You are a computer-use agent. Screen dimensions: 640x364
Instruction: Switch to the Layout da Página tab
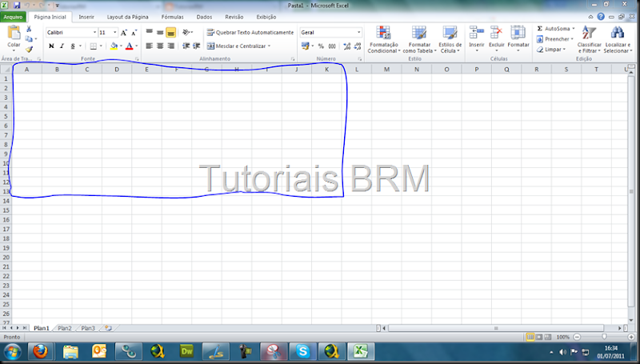click(x=127, y=17)
